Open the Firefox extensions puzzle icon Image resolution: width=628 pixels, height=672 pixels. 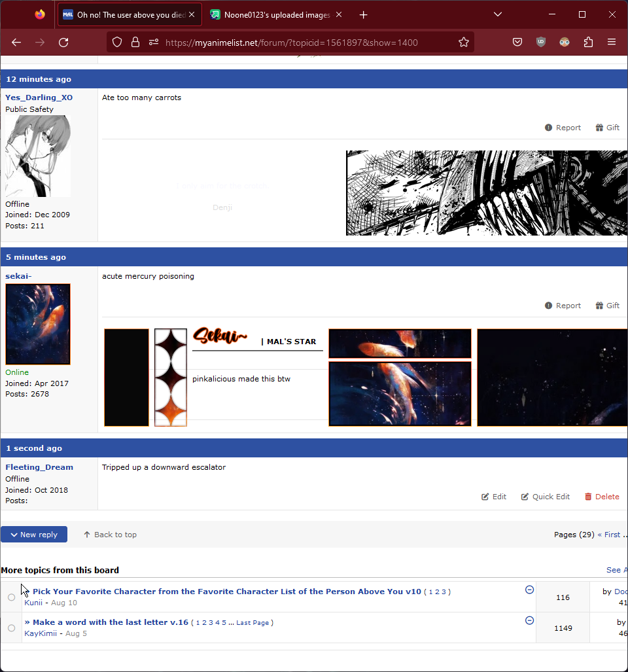point(588,43)
